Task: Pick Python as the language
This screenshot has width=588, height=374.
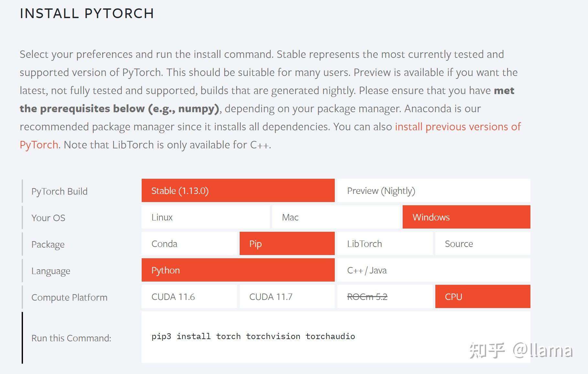Action: click(x=238, y=270)
